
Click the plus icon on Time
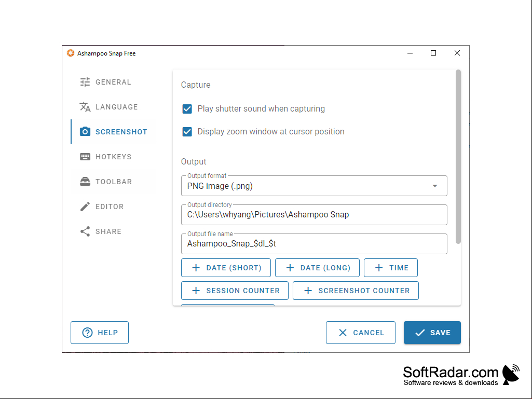click(379, 268)
